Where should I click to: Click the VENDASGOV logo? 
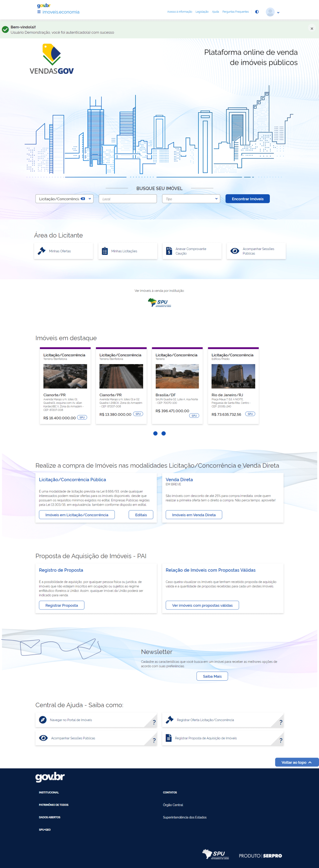click(x=51, y=59)
